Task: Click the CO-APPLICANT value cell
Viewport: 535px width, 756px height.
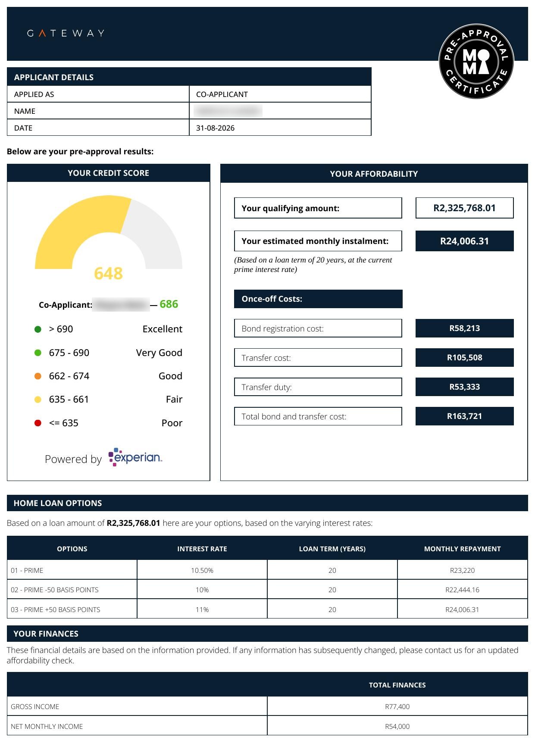Action: pos(280,94)
